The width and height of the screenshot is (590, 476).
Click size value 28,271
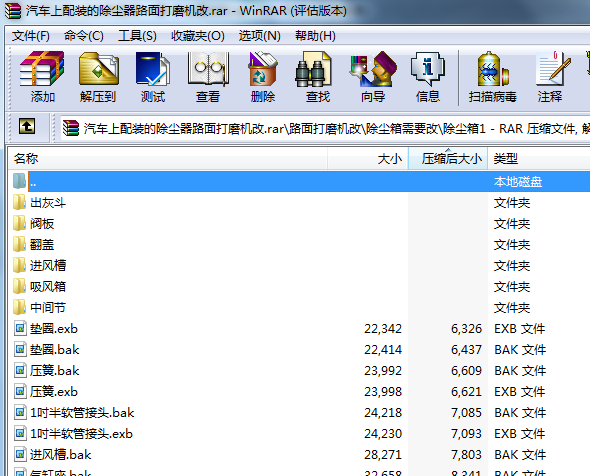(x=383, y=455)
